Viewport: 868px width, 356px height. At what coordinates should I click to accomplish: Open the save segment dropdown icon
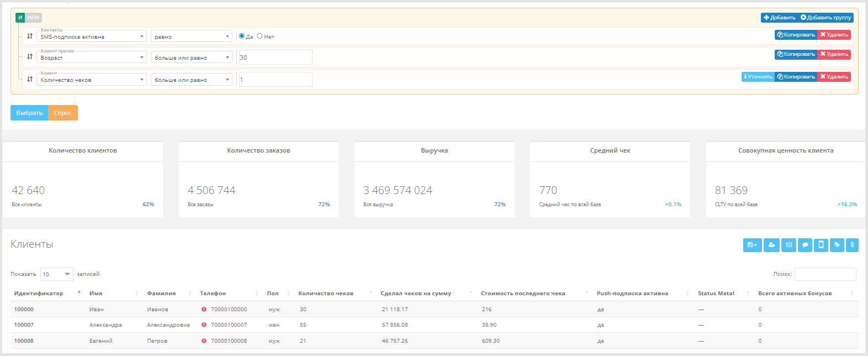coord(752,245)
